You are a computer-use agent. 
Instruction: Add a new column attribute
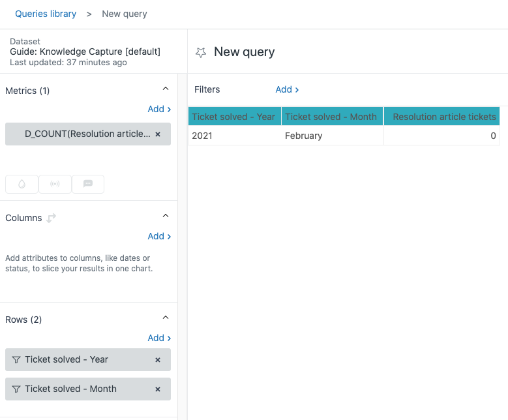click(159, 237)
